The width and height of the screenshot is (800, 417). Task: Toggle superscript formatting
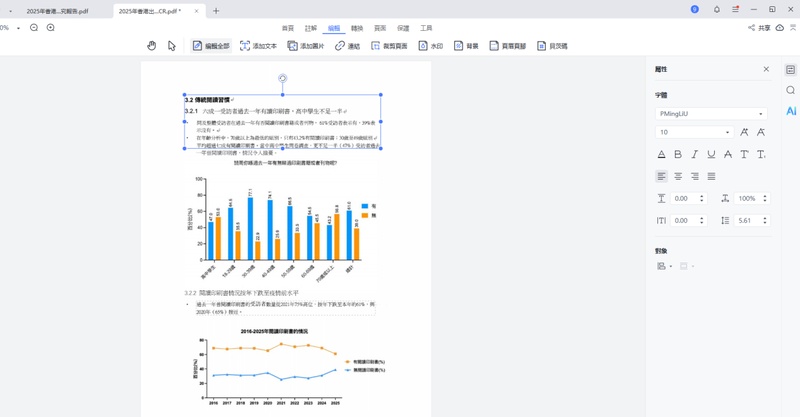744,154
